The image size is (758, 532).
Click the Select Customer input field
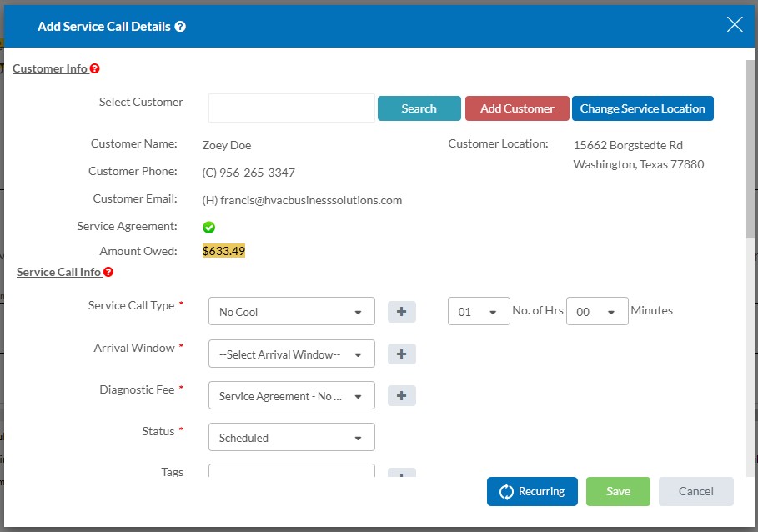(292, 108)
